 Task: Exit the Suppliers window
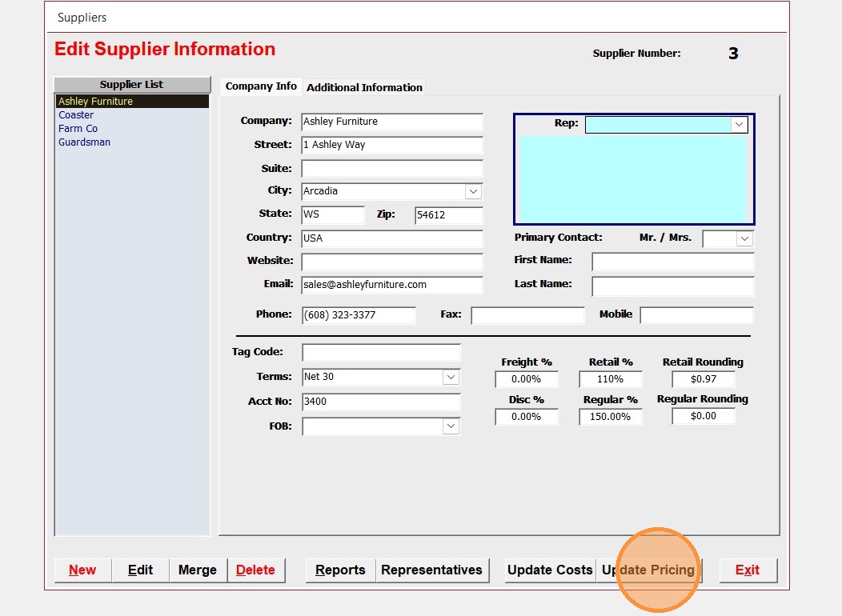[x=748, y=570]
